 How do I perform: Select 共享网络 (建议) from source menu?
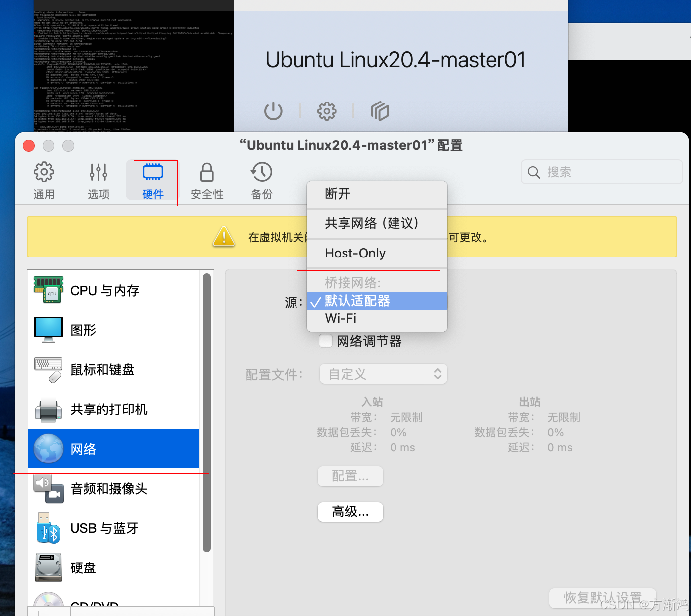point(371,223)
